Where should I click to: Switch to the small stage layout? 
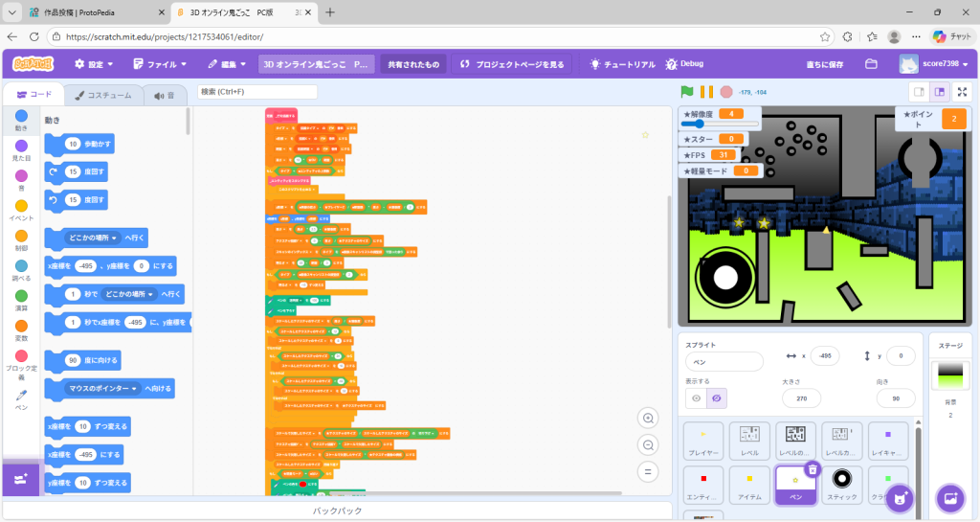coord(918,92)
